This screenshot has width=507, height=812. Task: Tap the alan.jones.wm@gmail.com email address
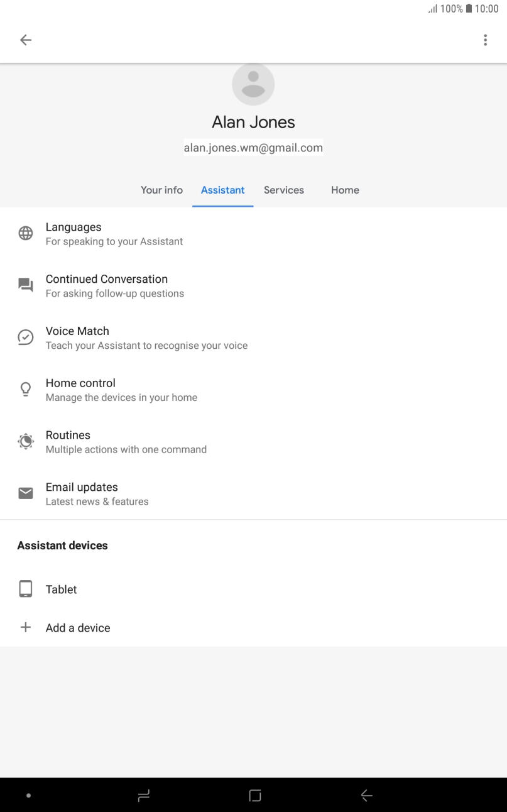(x=253, y=148)
